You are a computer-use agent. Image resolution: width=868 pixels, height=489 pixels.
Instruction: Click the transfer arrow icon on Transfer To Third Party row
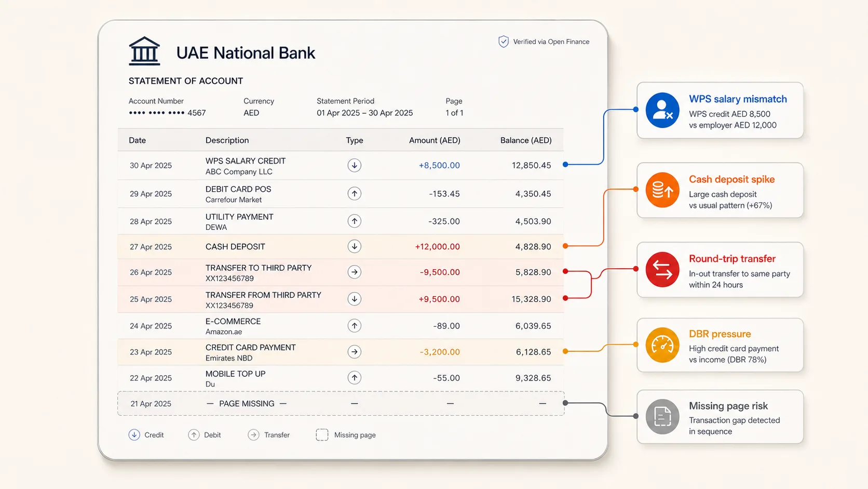[x=355, y=272]
